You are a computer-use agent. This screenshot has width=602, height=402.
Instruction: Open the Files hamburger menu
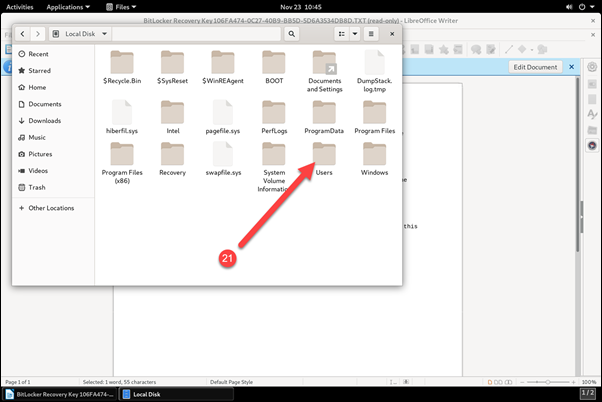[371, 34]
